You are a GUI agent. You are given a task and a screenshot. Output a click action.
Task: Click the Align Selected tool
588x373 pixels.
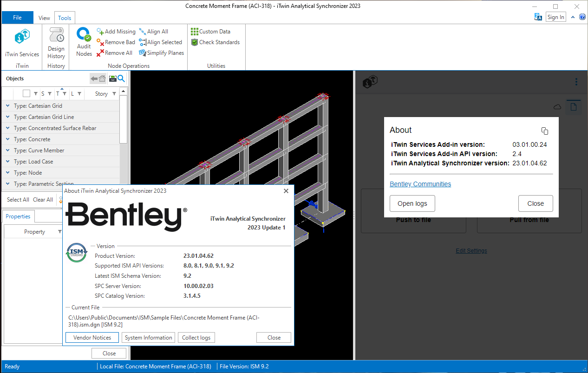pyautogui.click(x=161, y=42)
